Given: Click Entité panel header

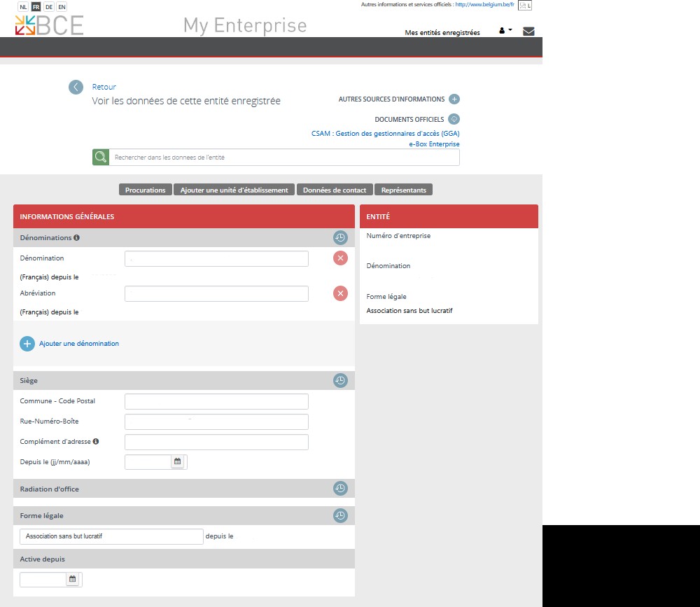Looking at the screenshot, I should 449,216.
